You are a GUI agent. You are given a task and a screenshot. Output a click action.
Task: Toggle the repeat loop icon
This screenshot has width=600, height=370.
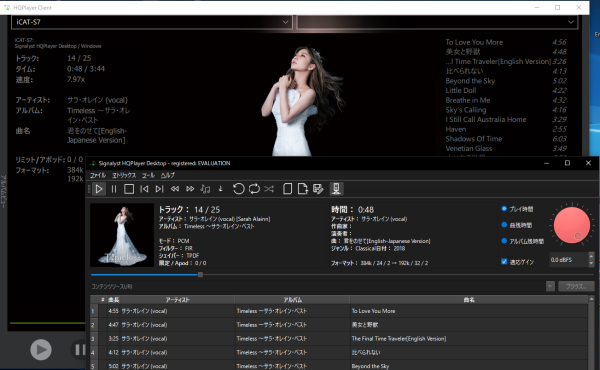pos(254,189)
